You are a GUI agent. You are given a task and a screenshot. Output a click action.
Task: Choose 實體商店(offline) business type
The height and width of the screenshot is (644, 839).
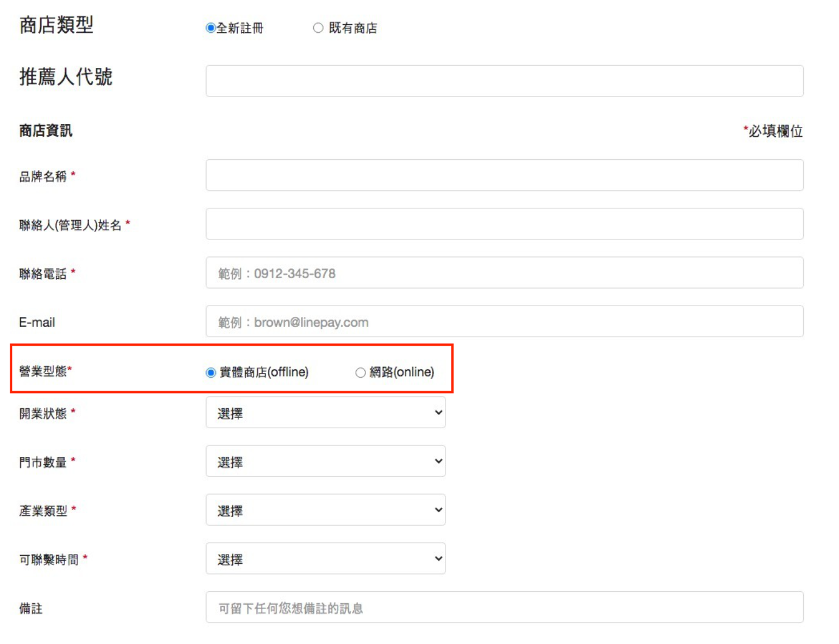click(x=211, y=372)
